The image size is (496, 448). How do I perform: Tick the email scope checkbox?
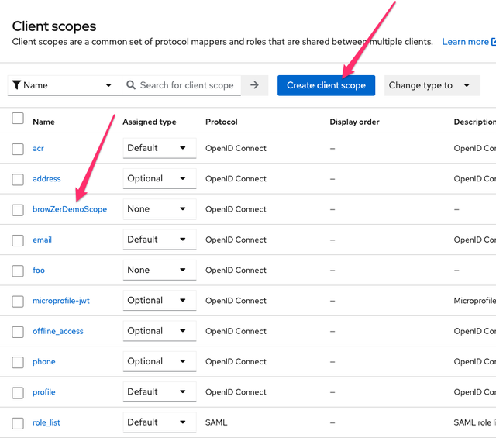click(x=18, y=240)
